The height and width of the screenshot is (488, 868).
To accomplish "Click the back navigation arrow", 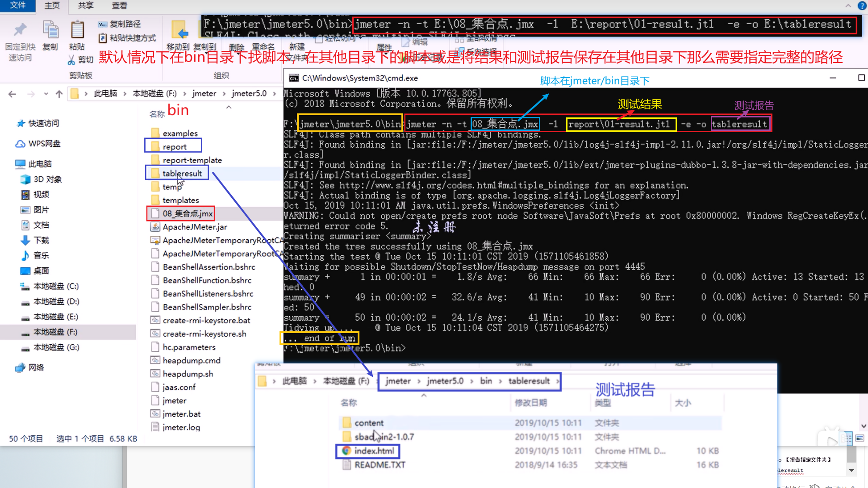I will [12, 94].
